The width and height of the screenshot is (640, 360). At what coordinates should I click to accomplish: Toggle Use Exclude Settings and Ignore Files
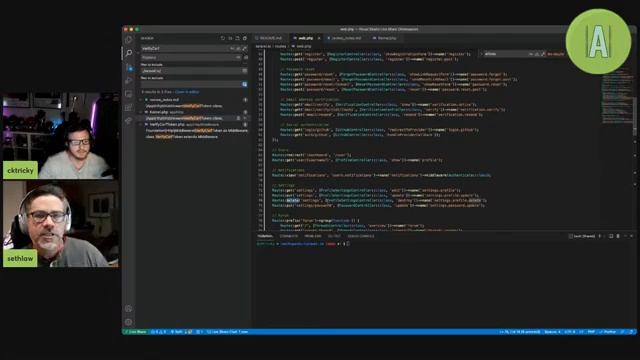244,84
